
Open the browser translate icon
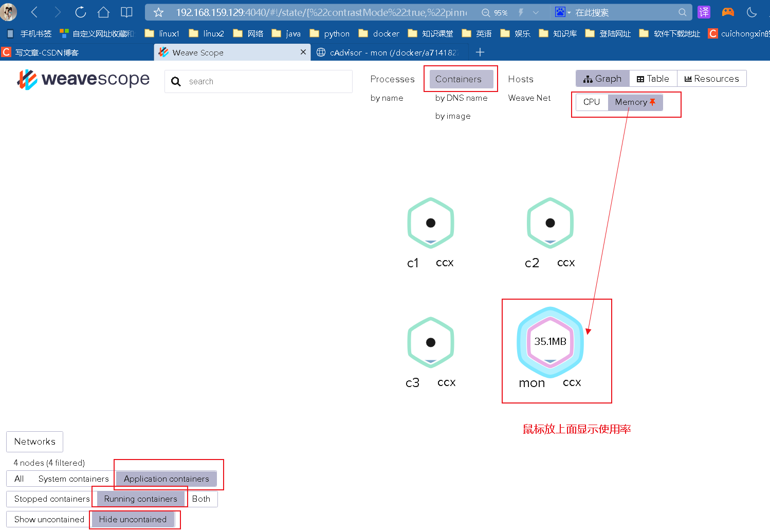704,11
